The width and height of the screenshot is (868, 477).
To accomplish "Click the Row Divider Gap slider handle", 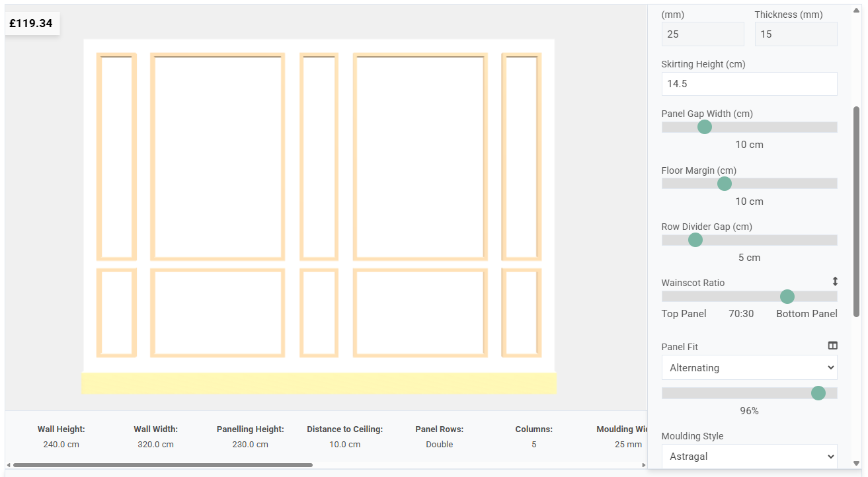I will coord(695,240).
